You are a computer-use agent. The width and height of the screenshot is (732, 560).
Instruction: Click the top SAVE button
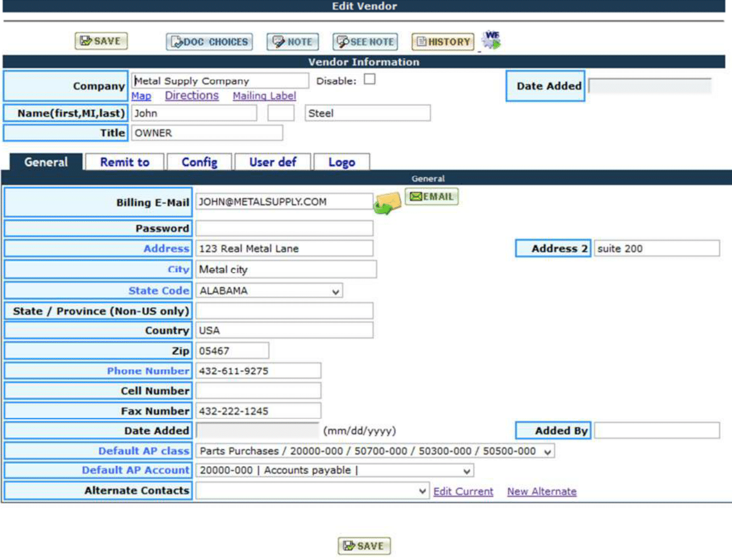tap(101, 41)
